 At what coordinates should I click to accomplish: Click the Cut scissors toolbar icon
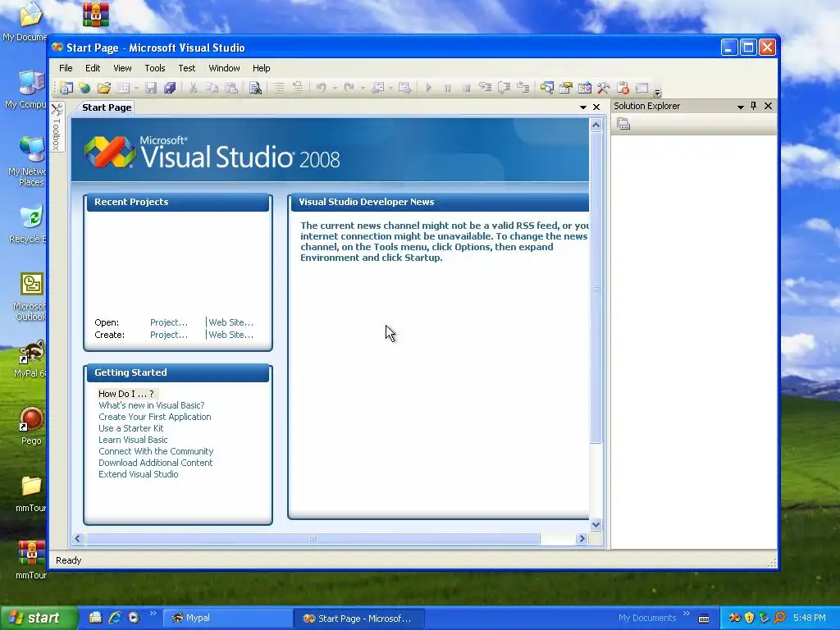tap(193, 88)
